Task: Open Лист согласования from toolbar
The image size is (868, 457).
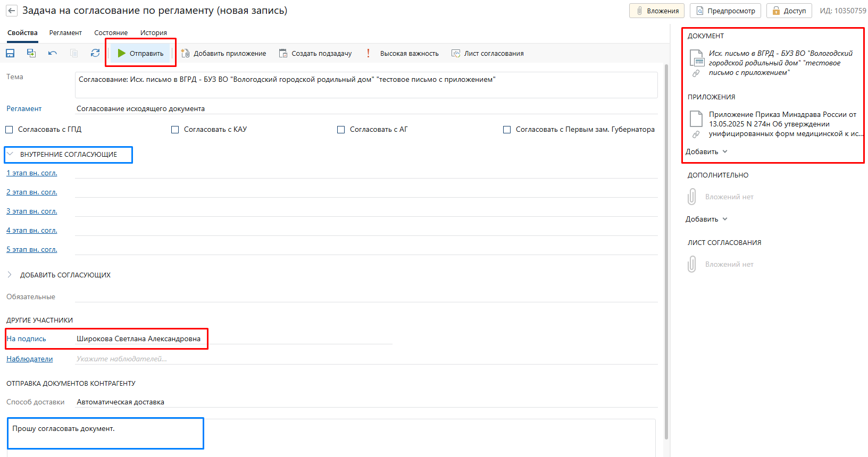Action: click(488, 53)
